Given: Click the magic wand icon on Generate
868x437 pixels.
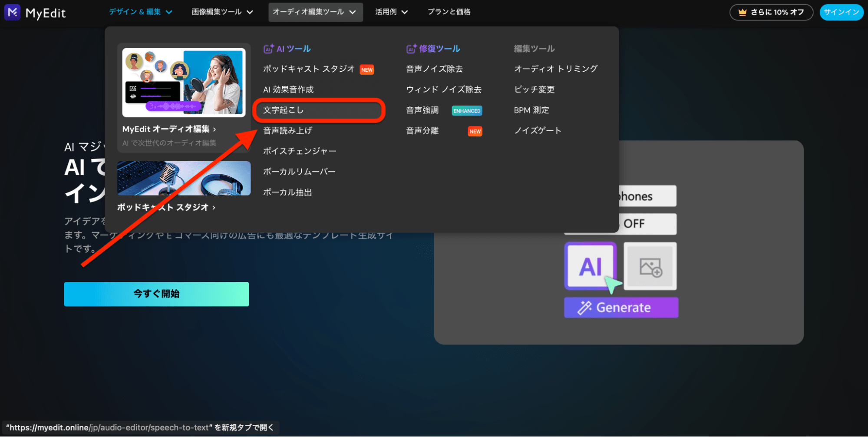Looking at the screenshot, I should (584, 308).
